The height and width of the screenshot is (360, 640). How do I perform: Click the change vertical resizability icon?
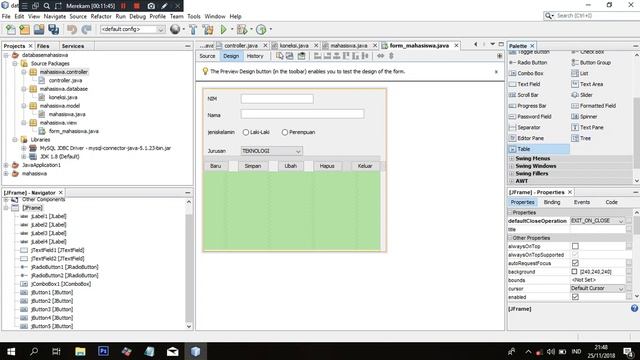point(391,56)
